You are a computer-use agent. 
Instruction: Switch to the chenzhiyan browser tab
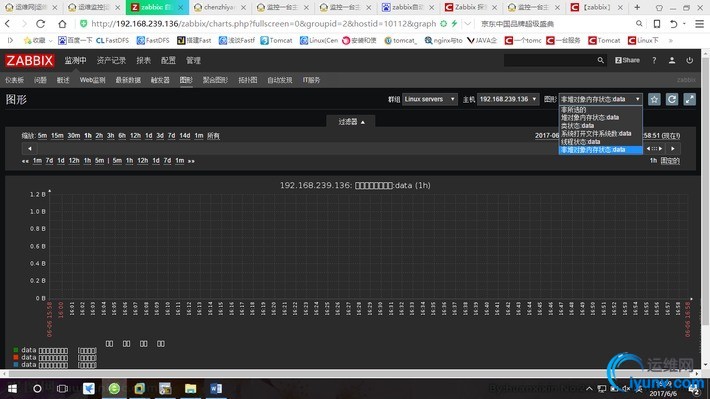(x=219, y=7)
